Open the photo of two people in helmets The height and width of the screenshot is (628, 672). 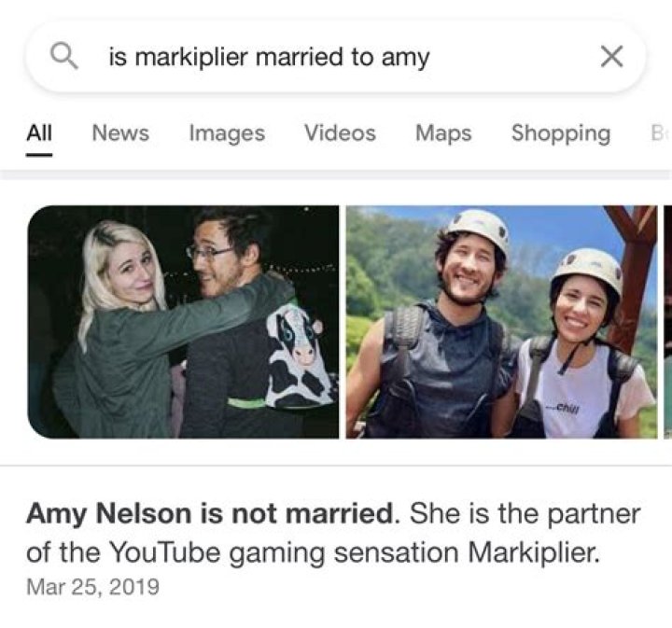coord(501,322)
